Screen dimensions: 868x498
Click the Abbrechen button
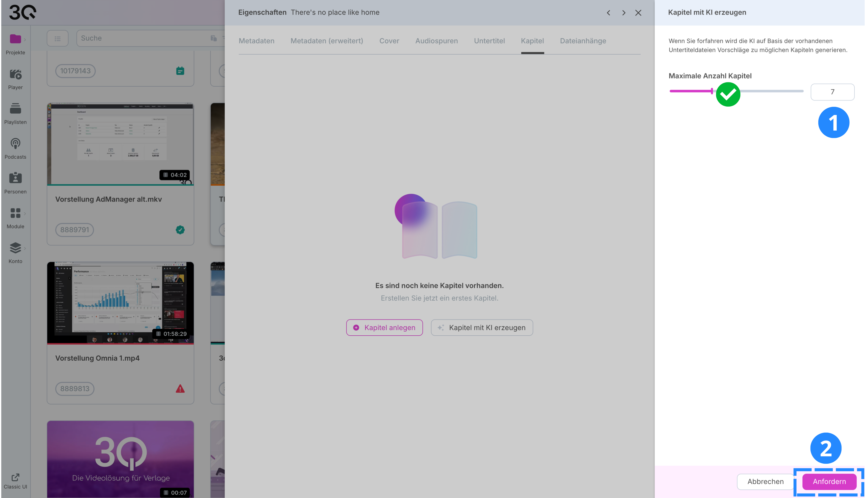(x=765, y=481)
